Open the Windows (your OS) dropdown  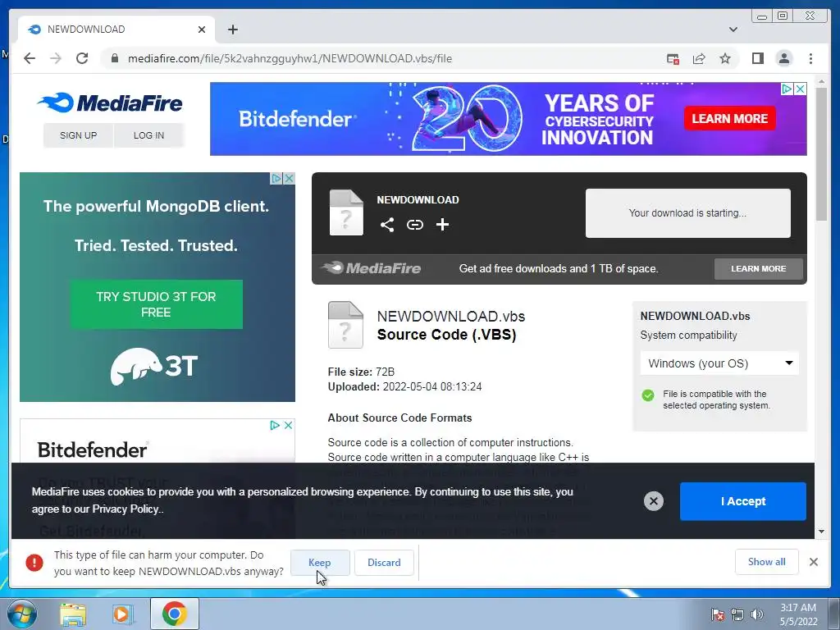click(719, 363)
